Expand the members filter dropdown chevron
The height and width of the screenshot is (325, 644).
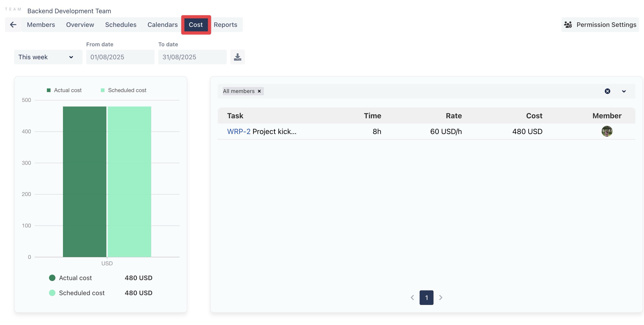pyautogui.click(x=623, y=91)
